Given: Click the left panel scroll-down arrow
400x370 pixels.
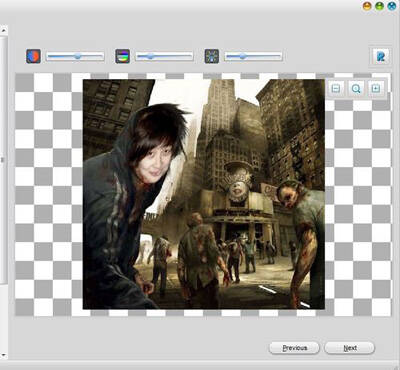Looking at the screenshot, I should [x=3, y=355].
